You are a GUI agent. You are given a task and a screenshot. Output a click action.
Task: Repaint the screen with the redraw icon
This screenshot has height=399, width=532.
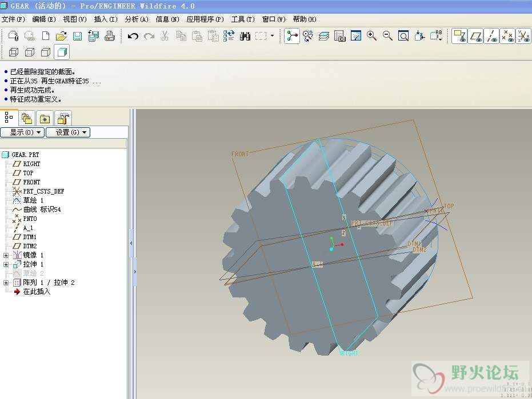[356, 35]
